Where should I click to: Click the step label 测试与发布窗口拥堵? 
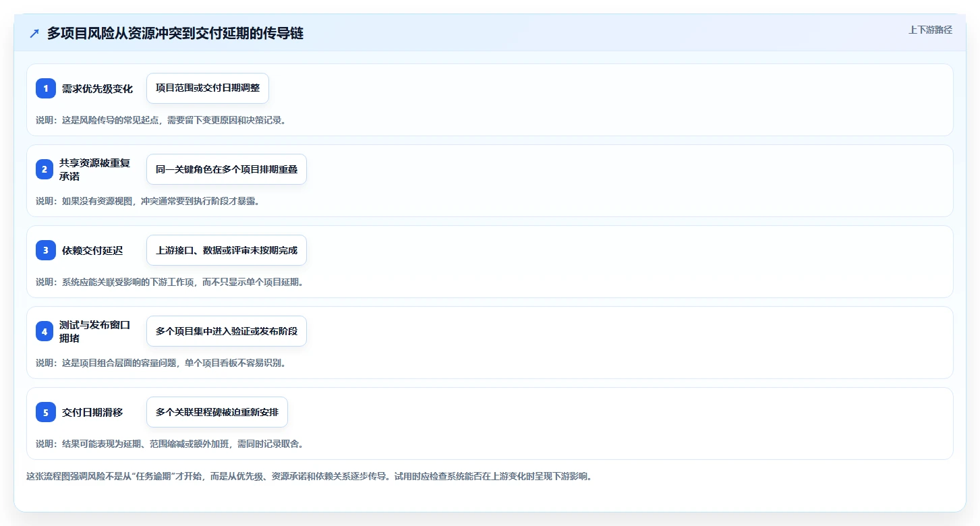[x=94, y=331]
